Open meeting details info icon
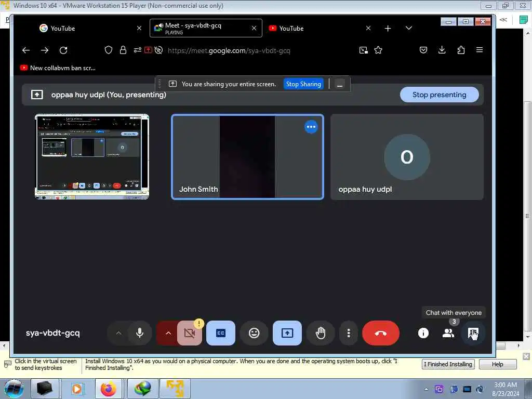 click(423, 333)
